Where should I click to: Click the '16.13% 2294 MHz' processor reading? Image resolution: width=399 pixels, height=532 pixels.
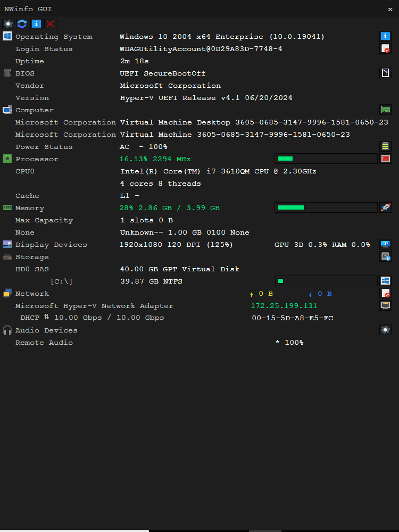(x=155, y=159)
